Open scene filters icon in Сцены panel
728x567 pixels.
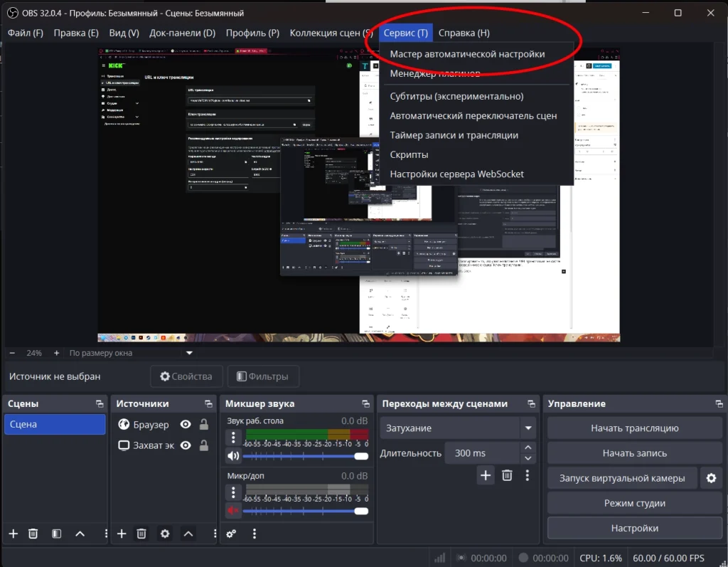tap(57, 534)
